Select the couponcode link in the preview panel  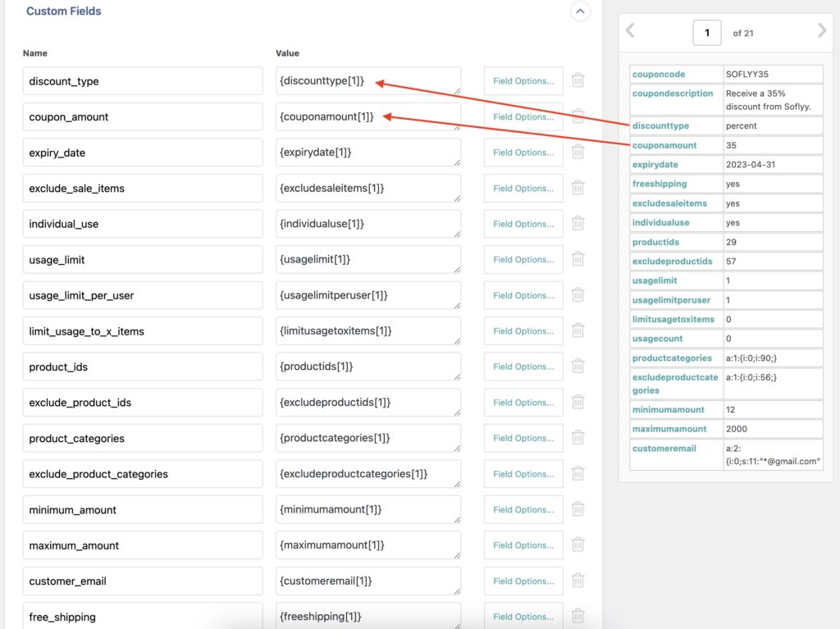[x=653, y=74]
